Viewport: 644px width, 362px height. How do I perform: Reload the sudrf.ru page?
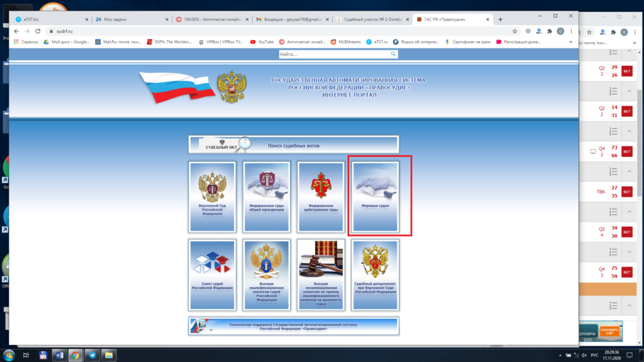38,31
